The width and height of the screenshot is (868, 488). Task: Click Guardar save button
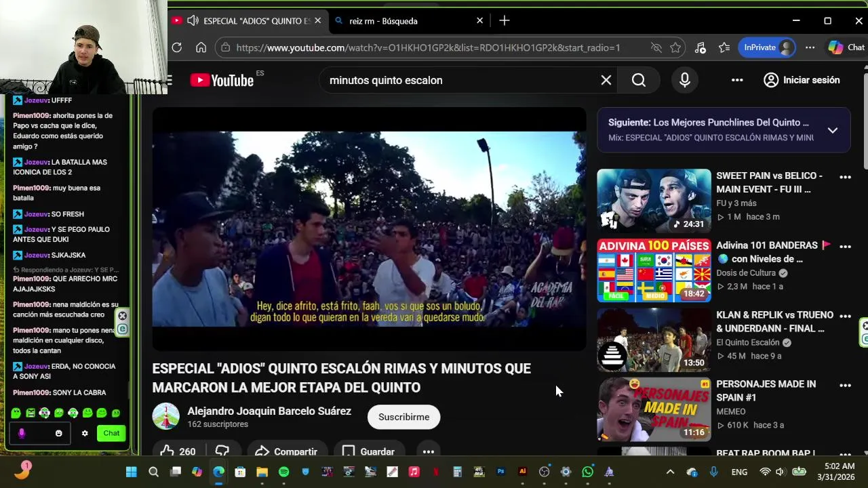tap(368, 451)
